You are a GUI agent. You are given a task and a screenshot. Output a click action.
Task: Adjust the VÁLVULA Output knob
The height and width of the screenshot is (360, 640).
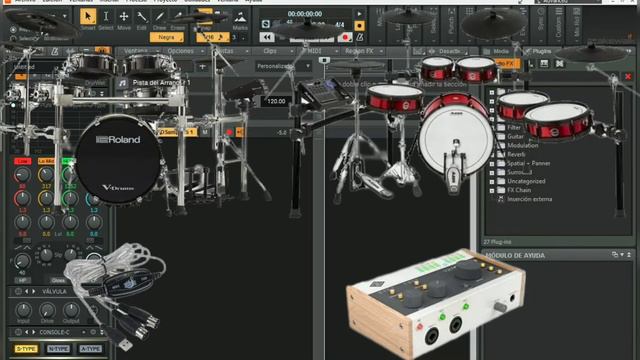tap(71, 310)
